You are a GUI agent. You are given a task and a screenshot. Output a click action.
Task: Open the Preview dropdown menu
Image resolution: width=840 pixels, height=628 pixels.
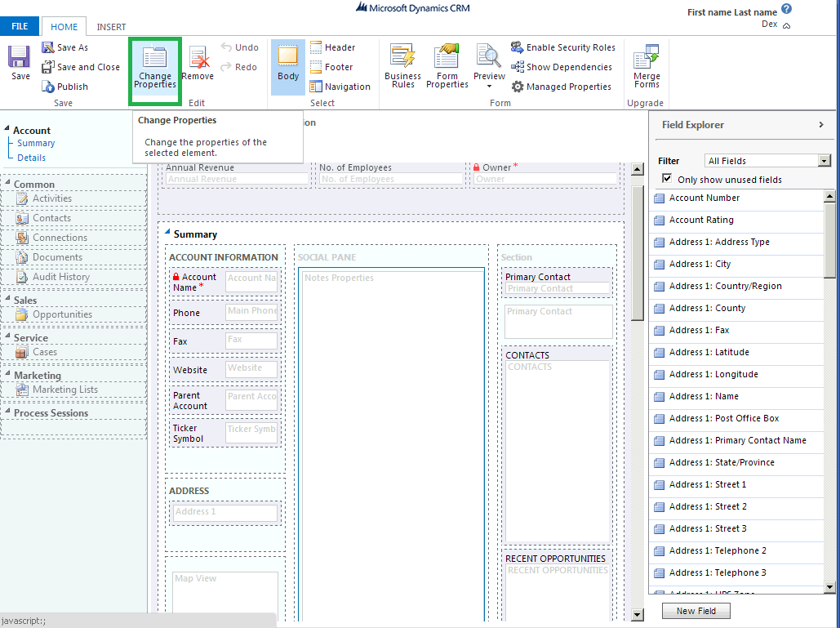pos(489,86)
